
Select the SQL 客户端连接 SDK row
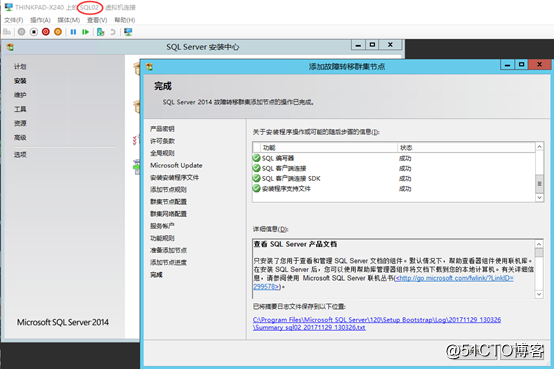point(394,178)
